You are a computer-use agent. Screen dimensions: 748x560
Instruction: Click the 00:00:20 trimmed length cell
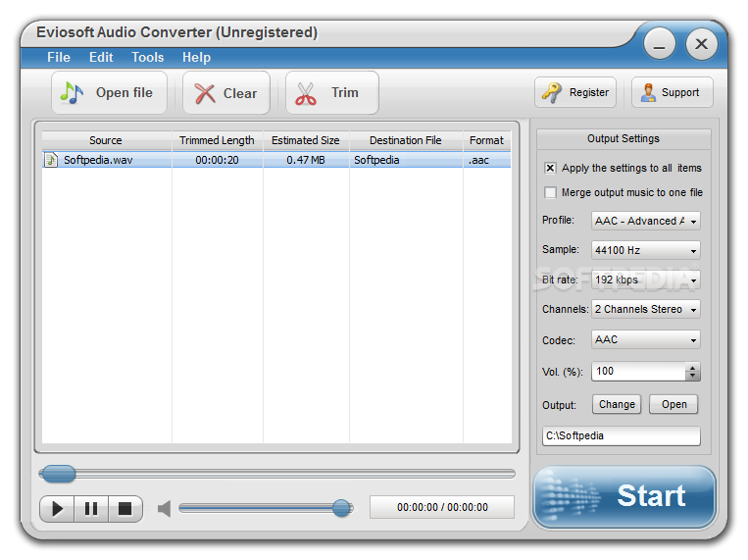[217, 160]
